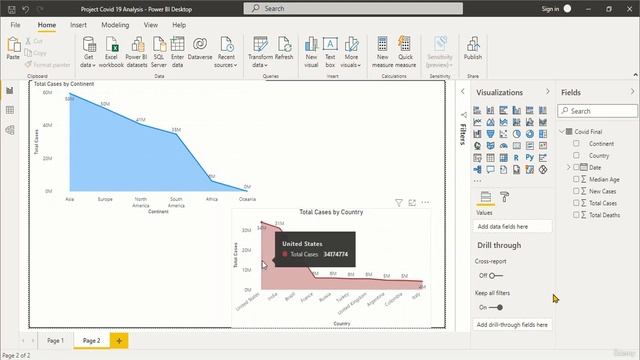Image resolution: width=640 pixels, height=360 pixels.
Task: Choose the Treemap visual
Action: (542, 134)
